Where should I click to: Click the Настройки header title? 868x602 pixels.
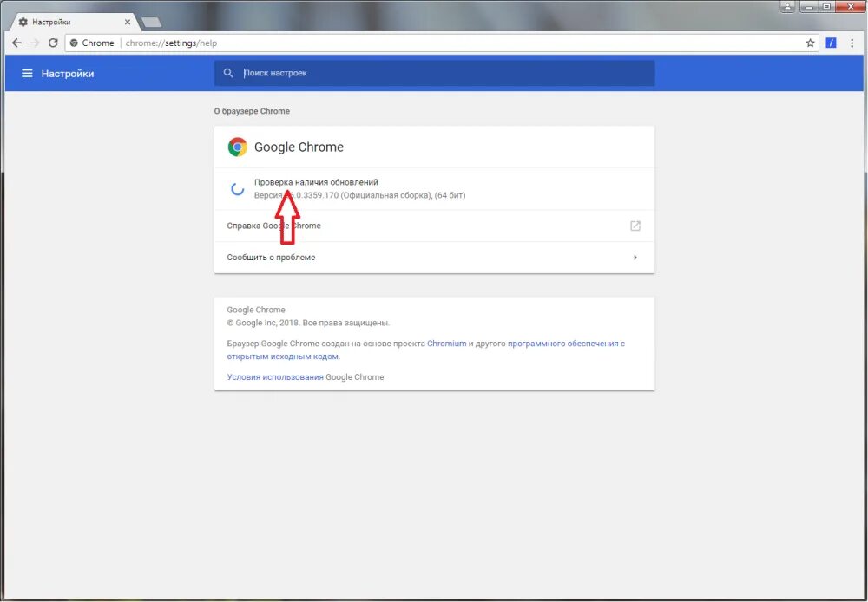(x=68, y=74)
